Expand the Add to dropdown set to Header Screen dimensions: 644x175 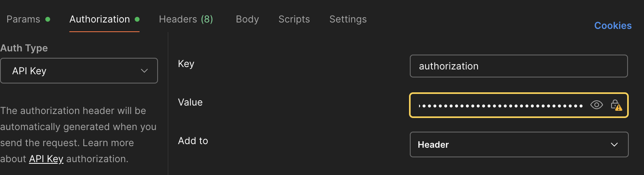tap(518, 144)
